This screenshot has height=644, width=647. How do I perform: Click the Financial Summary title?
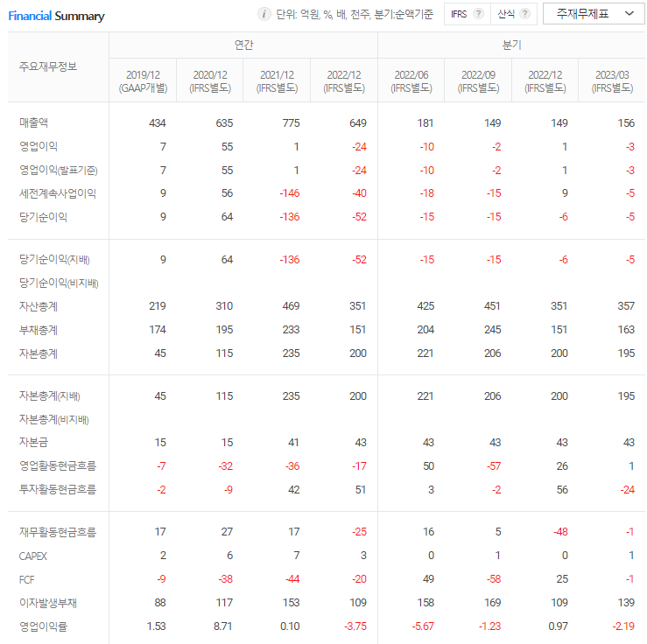[56, 16]
